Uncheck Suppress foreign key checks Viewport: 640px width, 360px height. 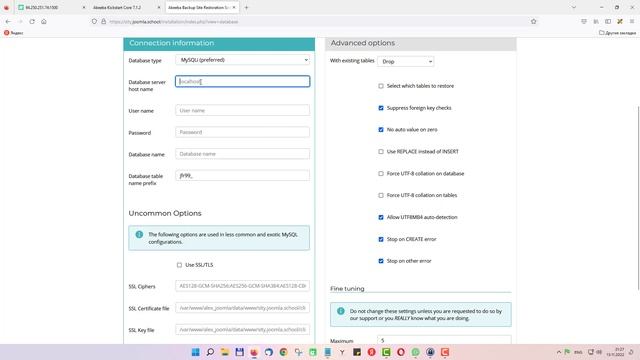coord(381,108)
